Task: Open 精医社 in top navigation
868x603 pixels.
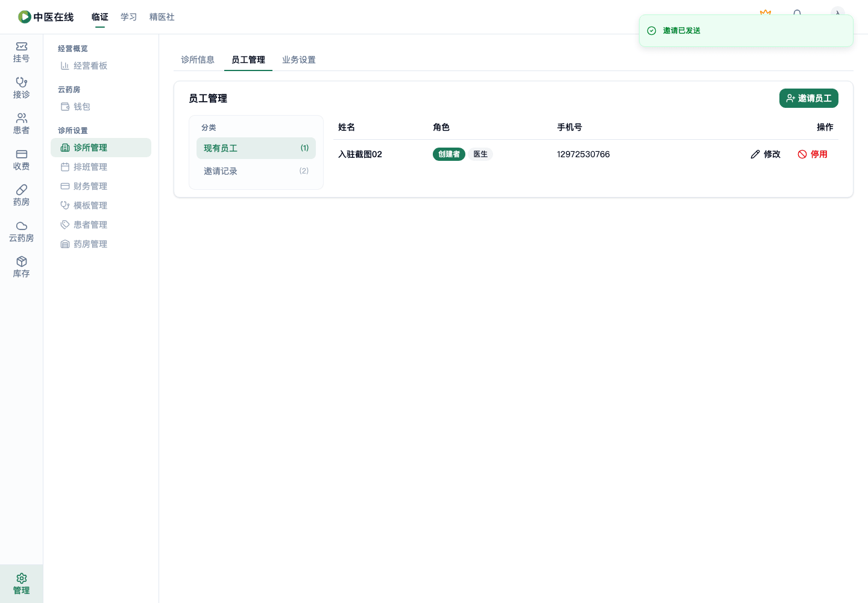Action: point(162,17)
